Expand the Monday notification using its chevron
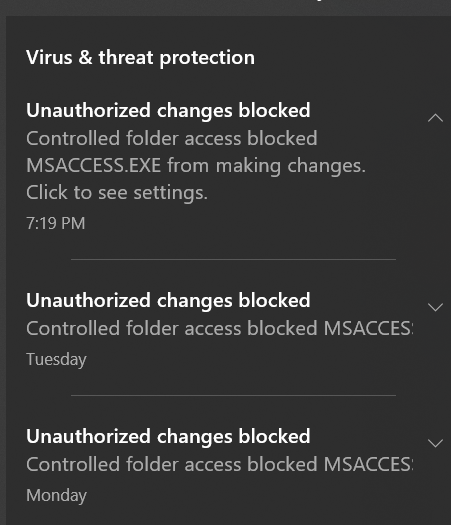This screenshot has height=525, width=451. 435,443
